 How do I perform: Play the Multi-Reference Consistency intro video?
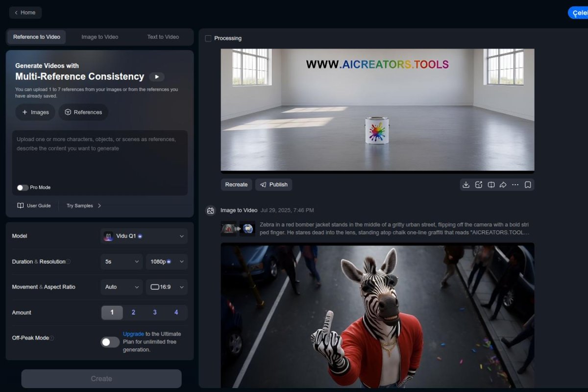pos(157,77)
